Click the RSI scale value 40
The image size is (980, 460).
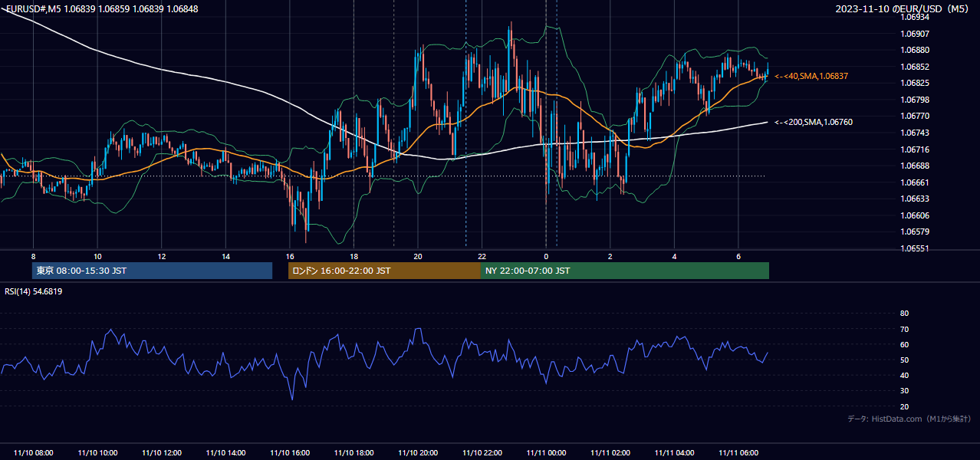coord(904,375)
